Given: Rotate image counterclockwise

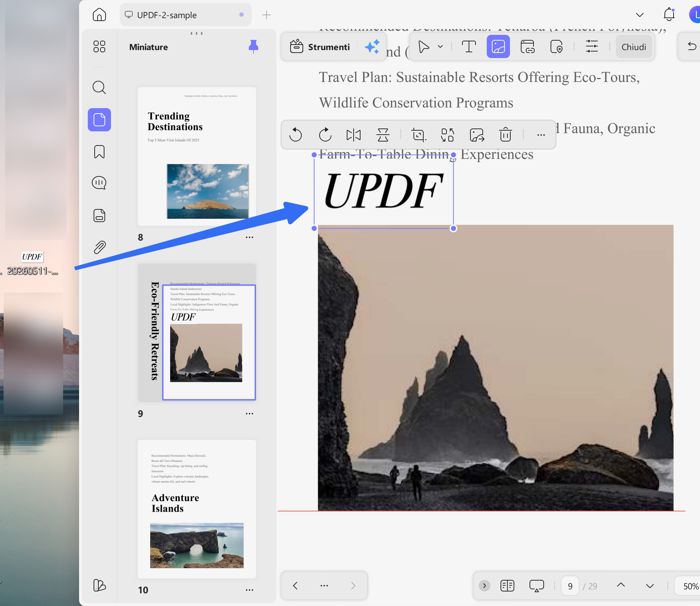Looking at the screenshot, I should [296, 135].
